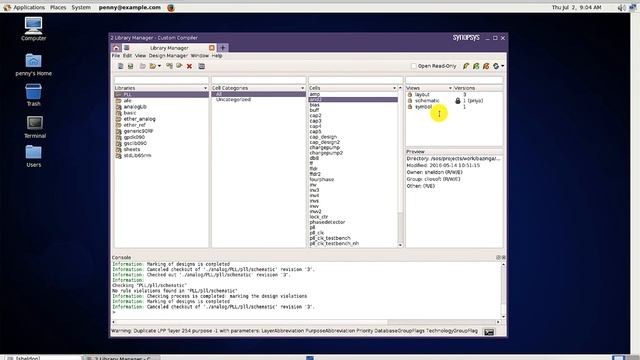This screenshot has height=360, width=640.
Task: Launch Firefox from top panel
Action: point(171,7)
